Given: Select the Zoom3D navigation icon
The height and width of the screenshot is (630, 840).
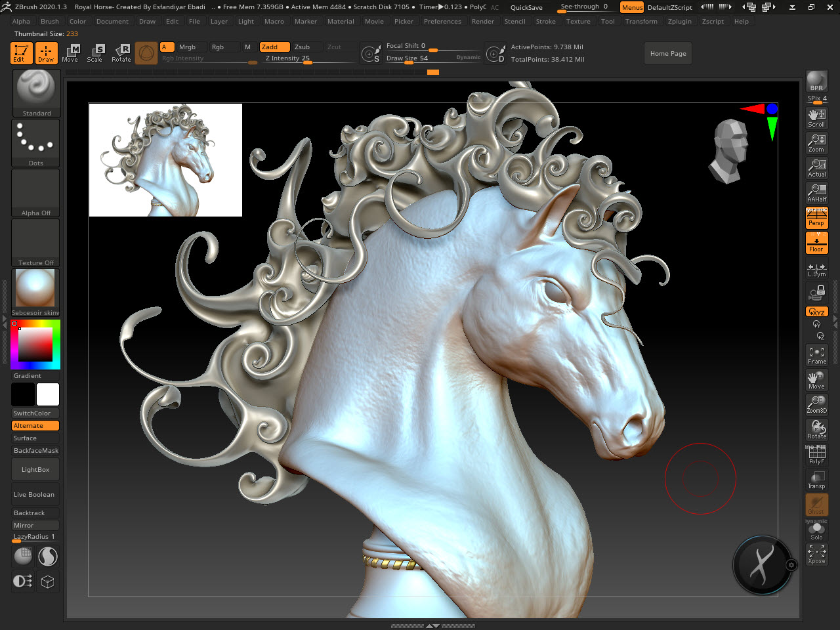Looking at the screenshot, I should [816, 404].
